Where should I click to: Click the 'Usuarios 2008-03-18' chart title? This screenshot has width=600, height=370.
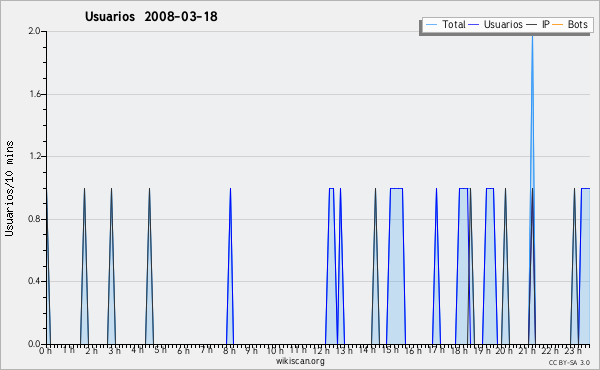[x=151, y=17]
